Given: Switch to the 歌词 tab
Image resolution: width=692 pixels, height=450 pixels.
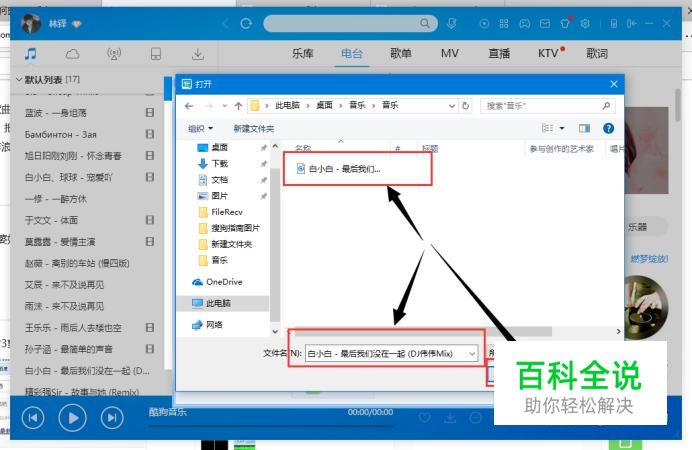Looking at the screenshot, I should click(597, 54).
